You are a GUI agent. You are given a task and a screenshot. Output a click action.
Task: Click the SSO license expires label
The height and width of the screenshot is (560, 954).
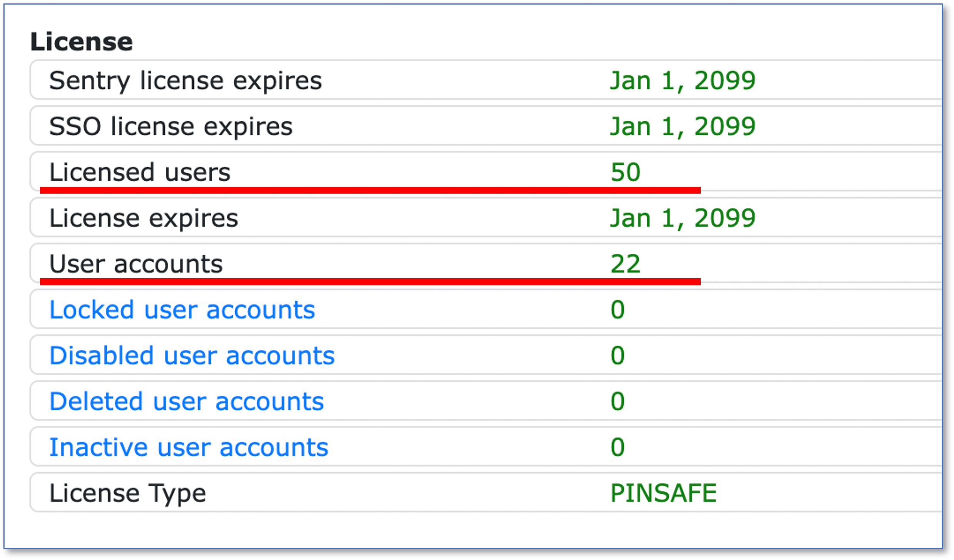(171, 127)
